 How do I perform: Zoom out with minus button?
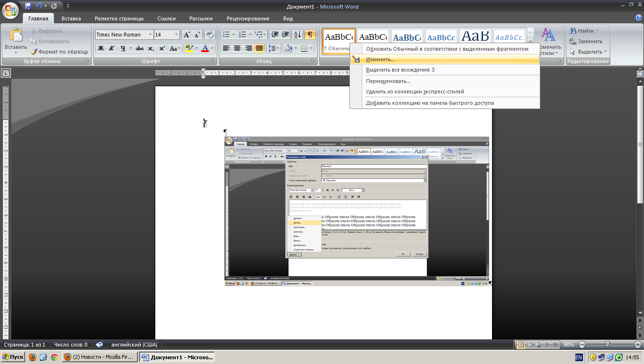click(582, 345)
